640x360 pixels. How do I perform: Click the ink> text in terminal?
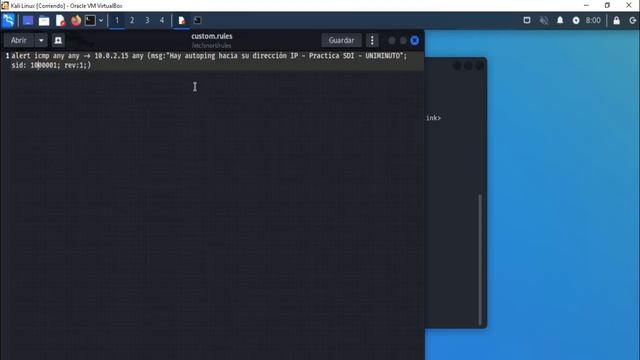[433, 118]
